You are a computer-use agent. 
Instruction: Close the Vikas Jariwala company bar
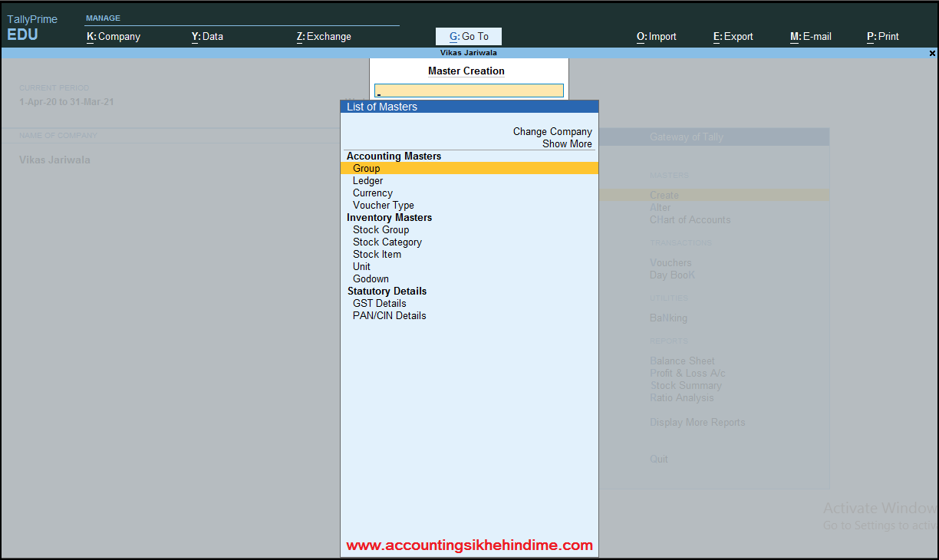[x=932, y=53]
